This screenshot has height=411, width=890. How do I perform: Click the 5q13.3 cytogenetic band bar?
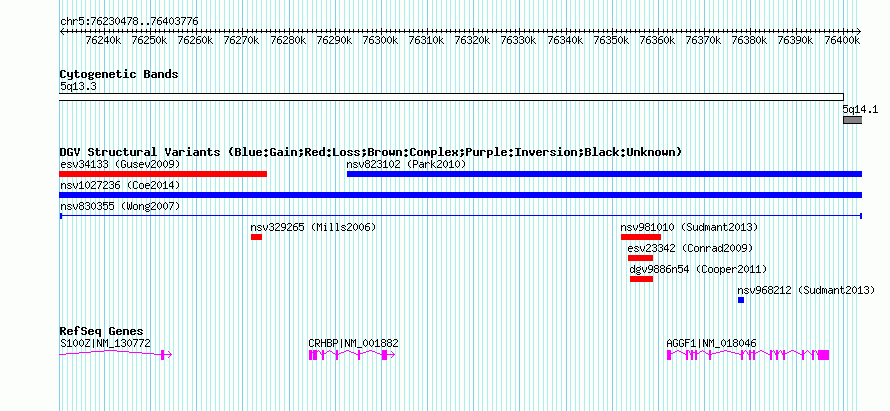coord(452,97)
